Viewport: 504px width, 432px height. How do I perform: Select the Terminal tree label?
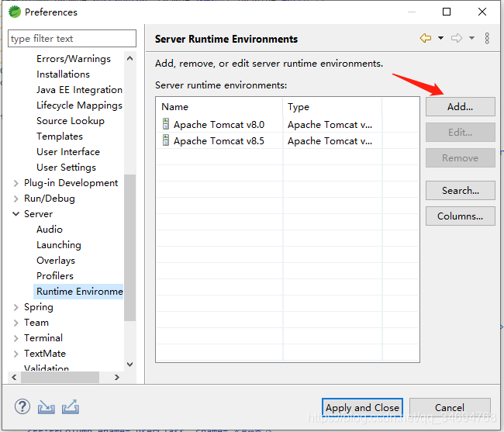pyautogui.click(x=43, y=338)
